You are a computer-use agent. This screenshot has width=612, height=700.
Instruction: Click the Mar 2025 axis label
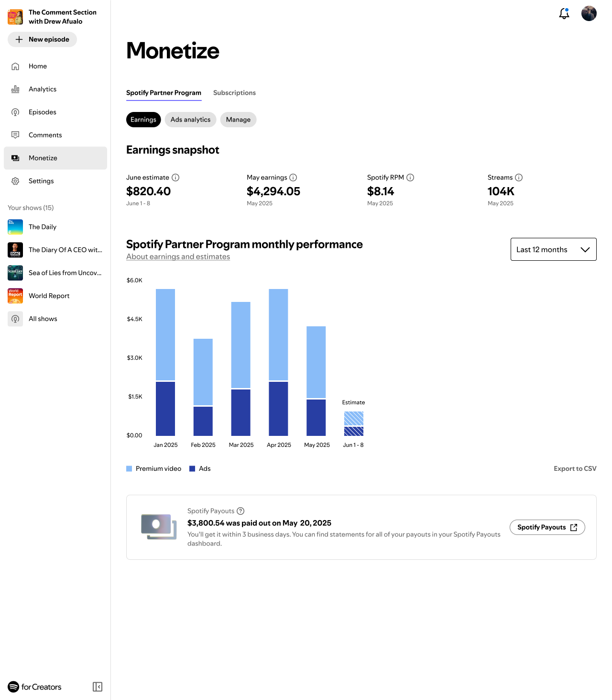[x=241, y=445]
